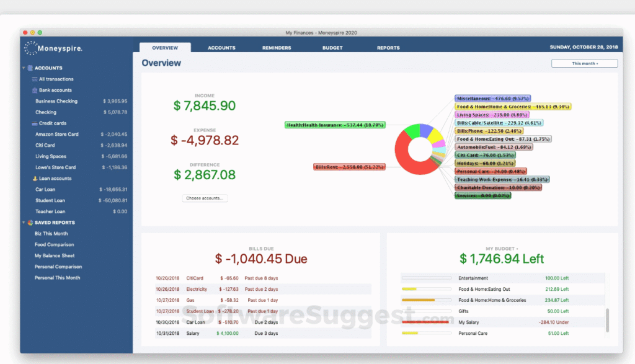Select the Personal Care budget row

click(502, 333)
